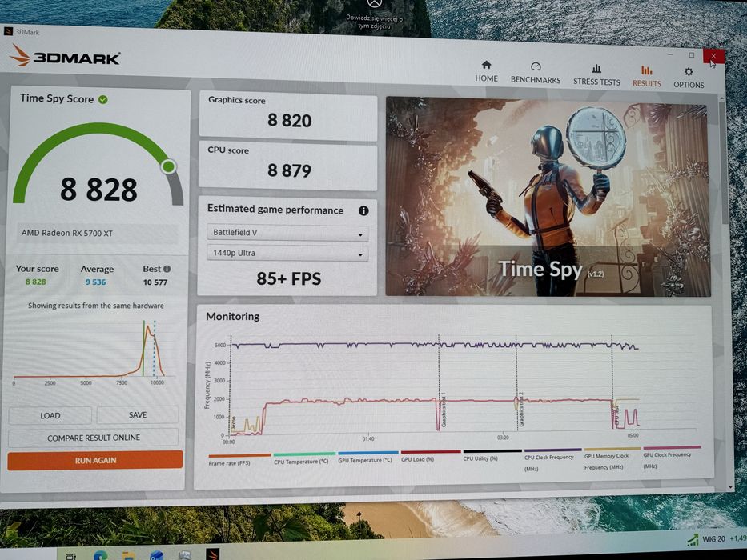Click the info icon next to Best
This screenshot has height=560, width=747.
pyautogui.click(x=167, y=269)
